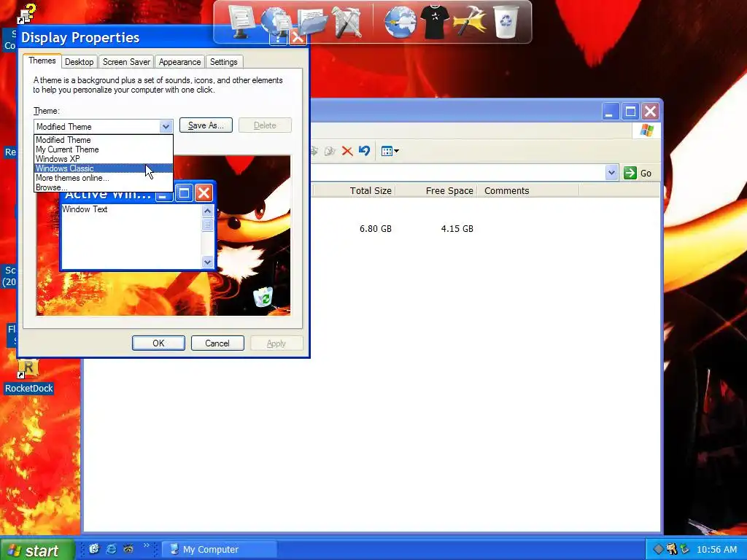Open the documents folder icon in RocketDock

coord(312,23)
